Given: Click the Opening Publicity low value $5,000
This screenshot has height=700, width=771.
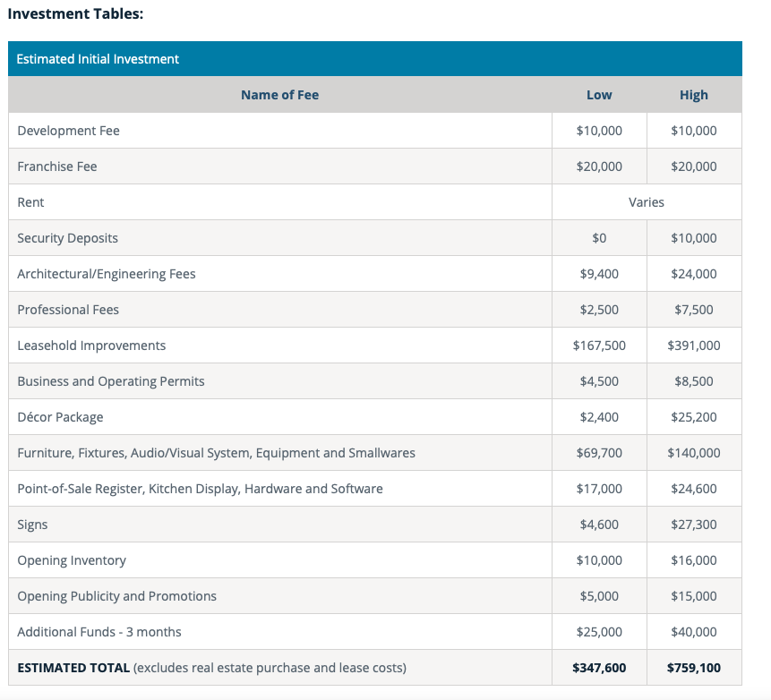Looking at the screenshot, I should 599,596.
